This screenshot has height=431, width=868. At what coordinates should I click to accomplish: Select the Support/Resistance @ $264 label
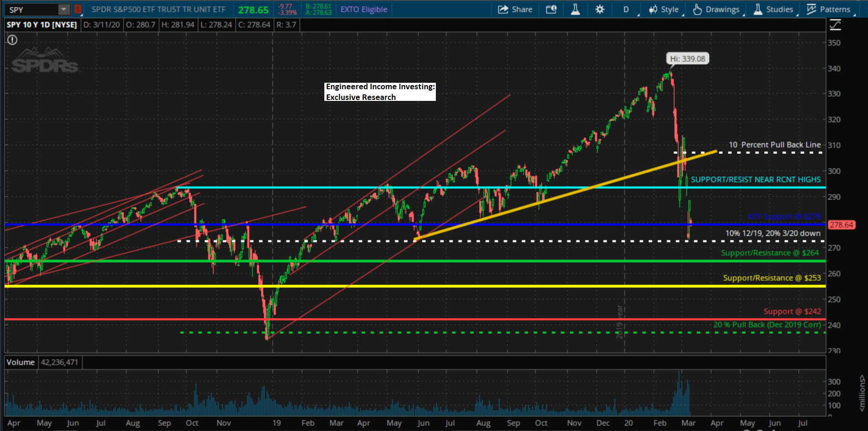tap(770, 253)
